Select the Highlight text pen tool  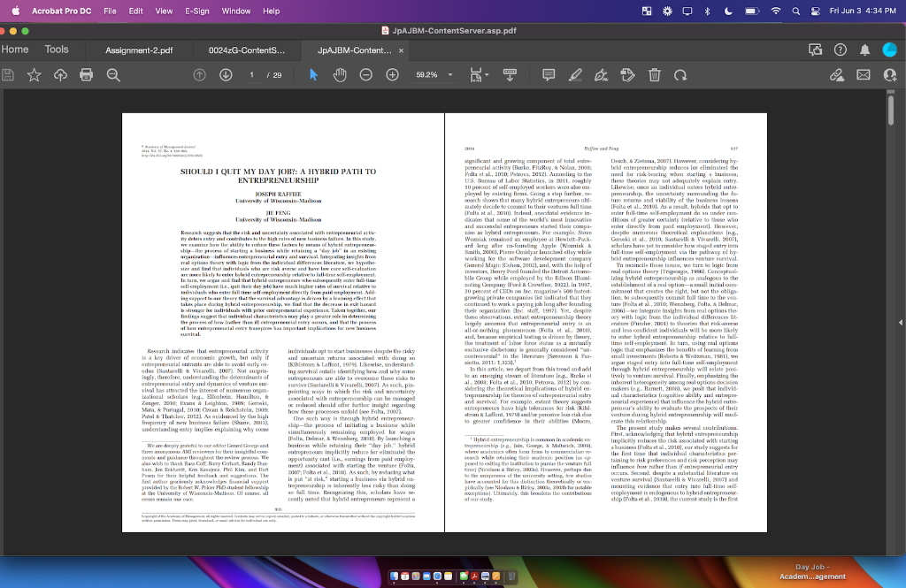(x=575, y=75)
